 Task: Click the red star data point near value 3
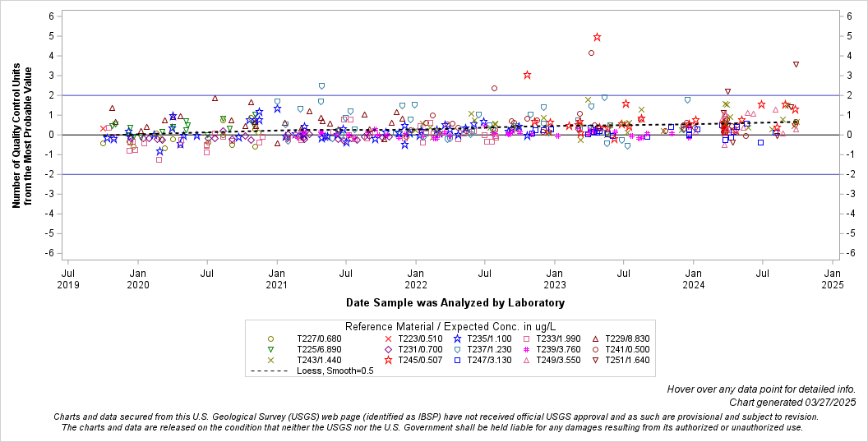pos(527,75)
